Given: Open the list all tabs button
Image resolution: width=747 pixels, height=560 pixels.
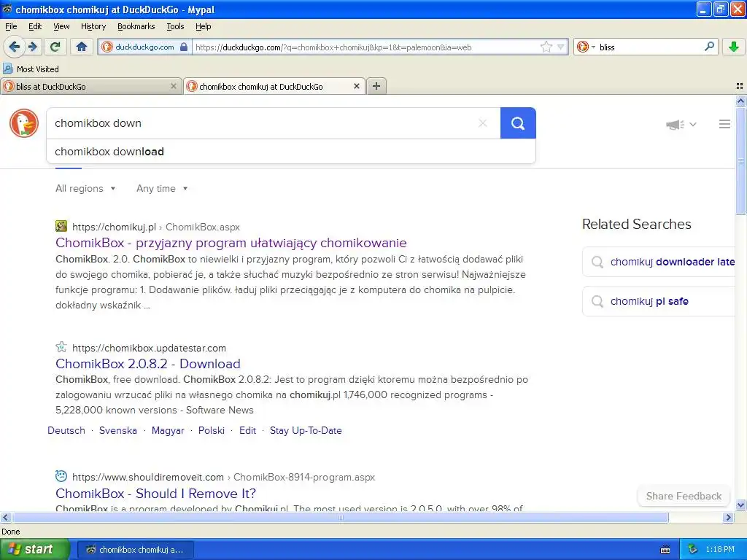Looking at the screenshot, I should point(740,86).
